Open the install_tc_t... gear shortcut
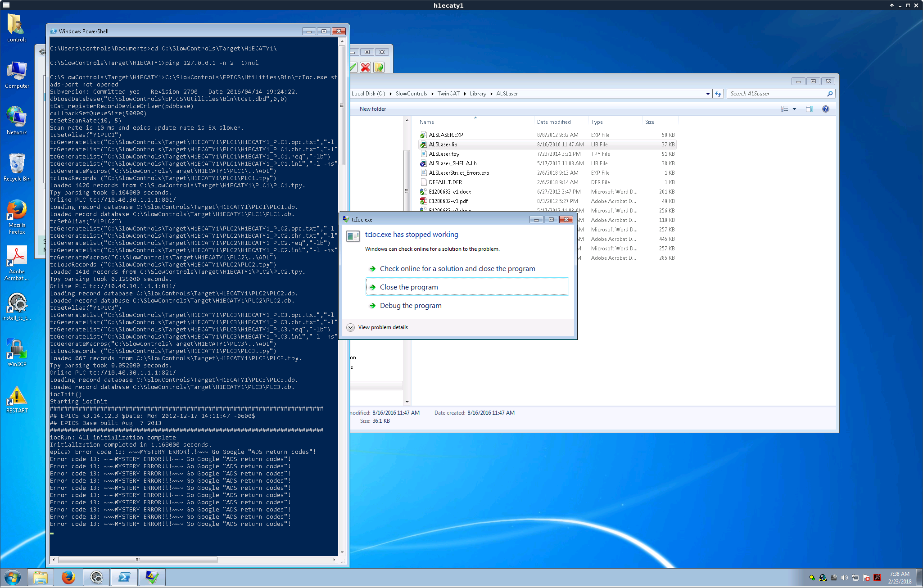 pyautogui.click(x=17, y=307)
